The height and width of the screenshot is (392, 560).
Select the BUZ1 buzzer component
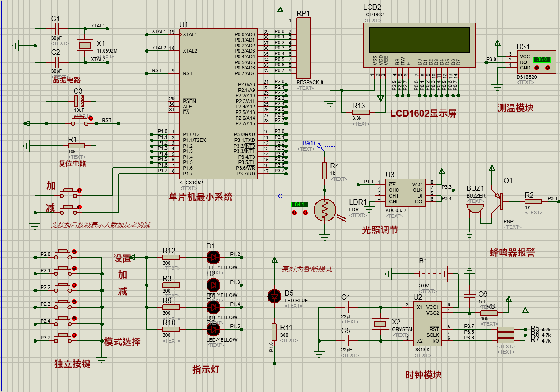pos(475,209)
